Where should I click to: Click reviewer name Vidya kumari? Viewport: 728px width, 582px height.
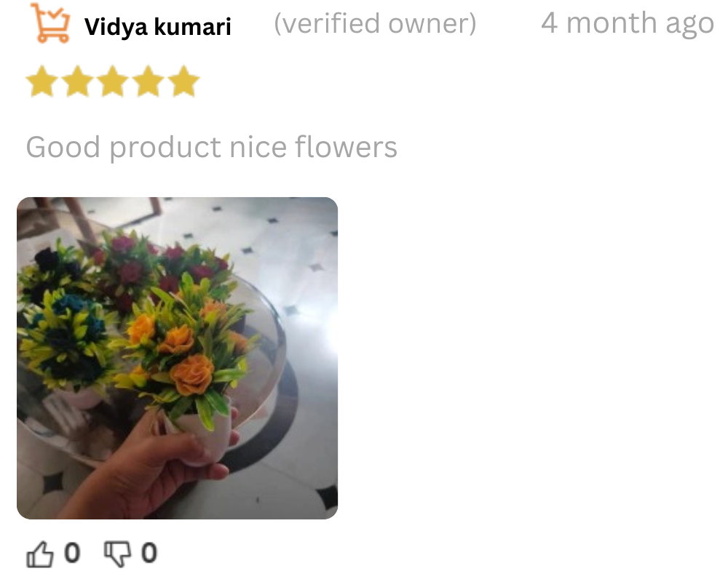click(157, 26)
